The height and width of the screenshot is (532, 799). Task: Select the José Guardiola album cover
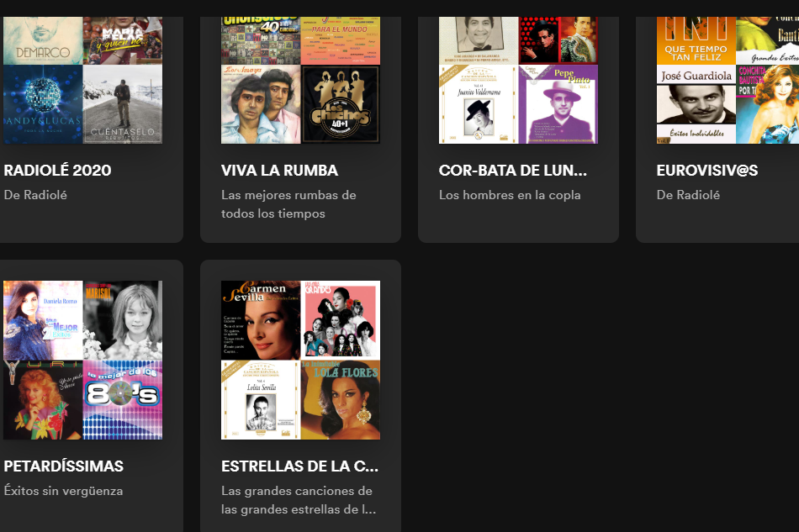(x=696, y=104)
